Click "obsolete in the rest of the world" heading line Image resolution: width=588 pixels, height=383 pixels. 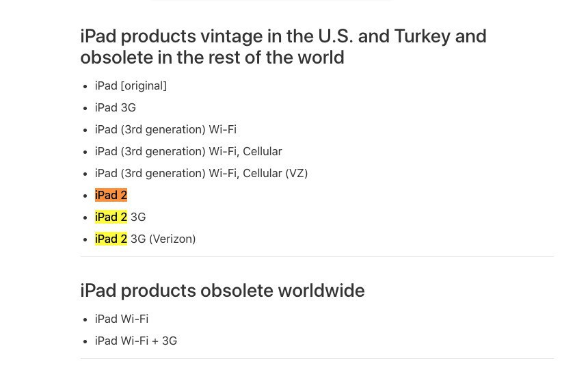(212, 57)
